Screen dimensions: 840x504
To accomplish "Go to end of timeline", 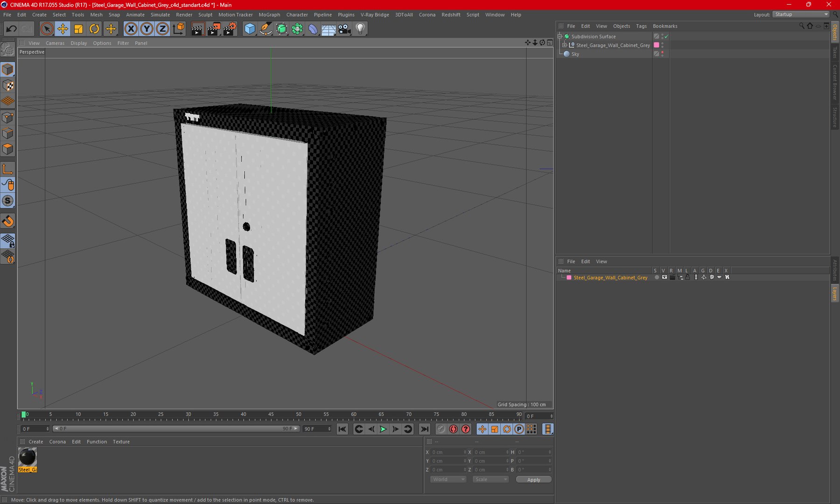I will pos(424,429).
